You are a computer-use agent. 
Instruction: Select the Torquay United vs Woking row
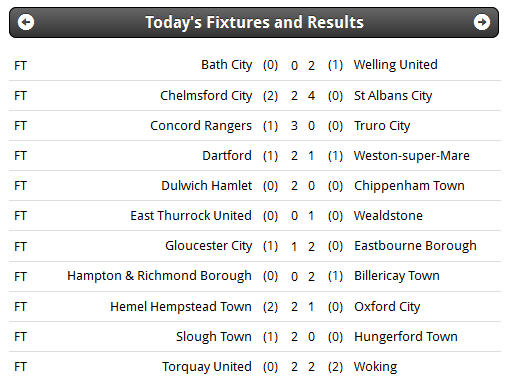coord(254,367)
